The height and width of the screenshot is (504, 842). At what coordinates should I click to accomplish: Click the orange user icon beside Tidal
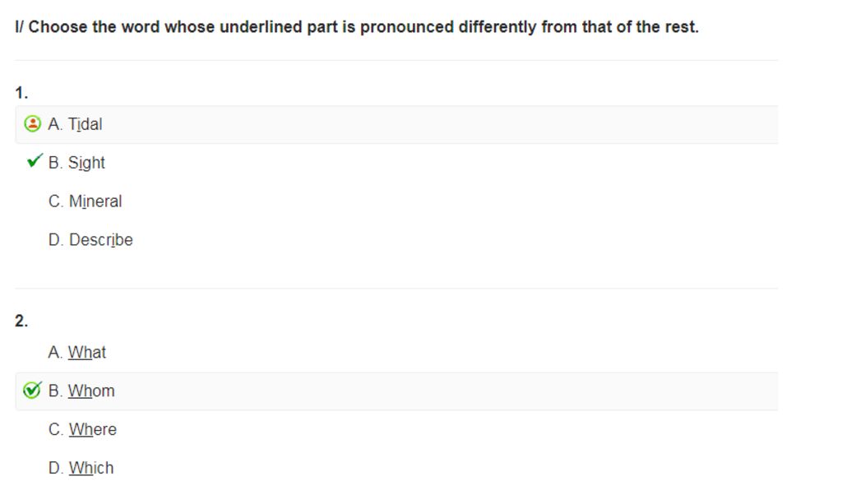point(32,124)
